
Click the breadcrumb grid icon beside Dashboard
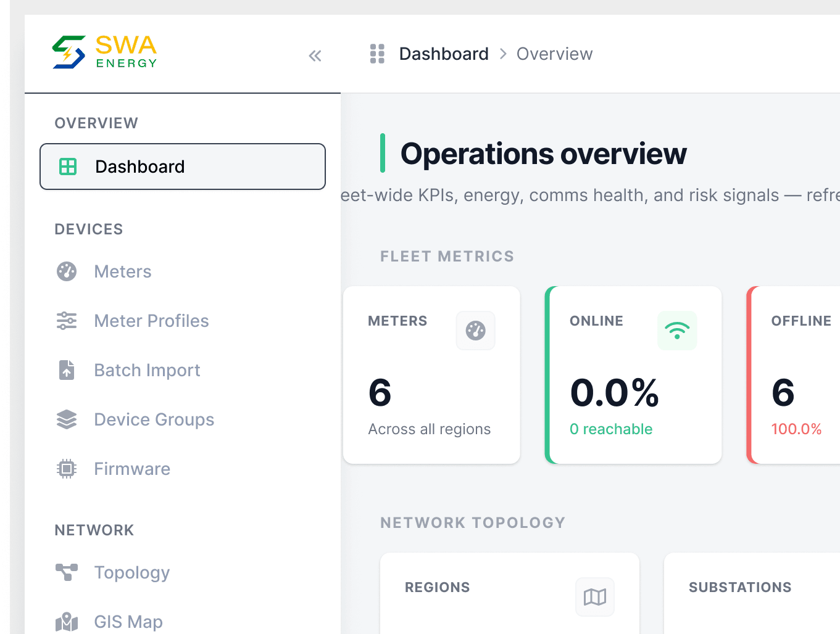(x=377, y=54)
